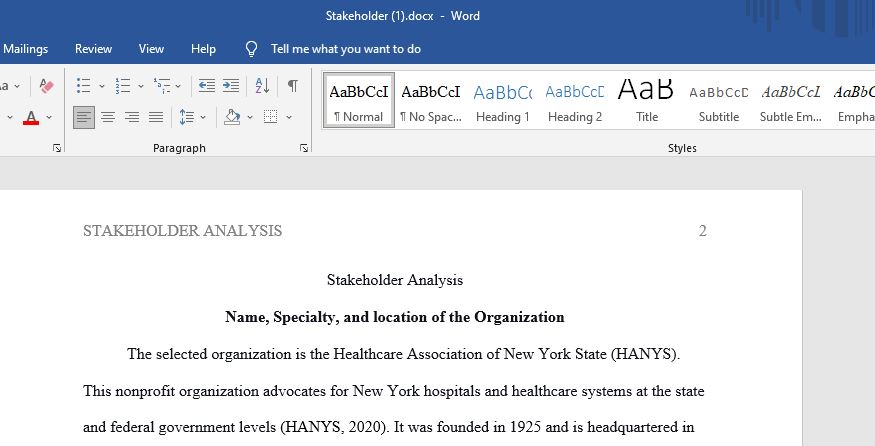Apply the Subtle Emphasis style

tap(791, 100)
